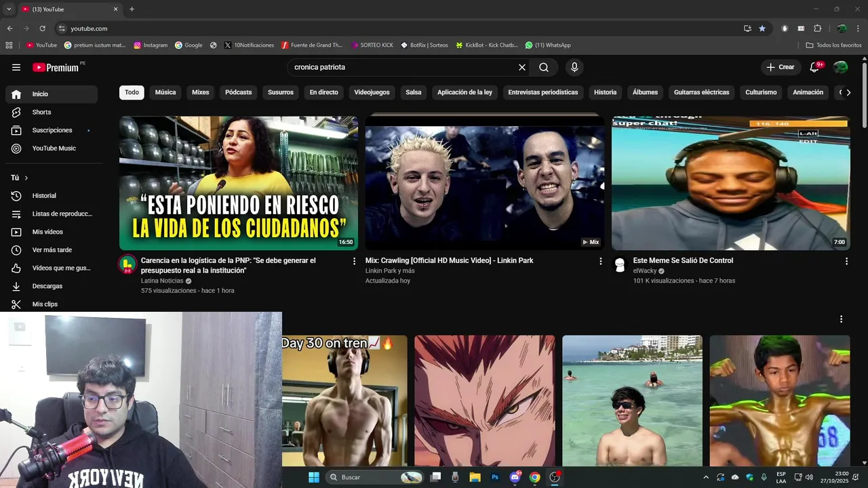Open Instagram bookmark
The height and width of the screenshot is (488, 868).
[151, 45]
